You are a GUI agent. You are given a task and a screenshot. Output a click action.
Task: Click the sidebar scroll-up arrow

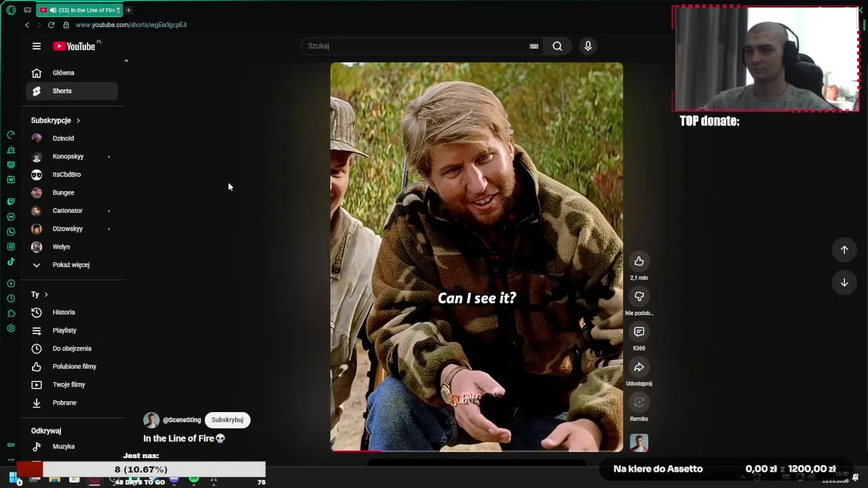click(126, 61)
